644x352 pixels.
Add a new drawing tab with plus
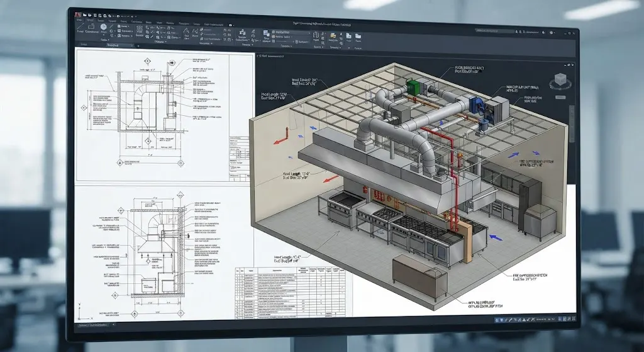coord(138,46)
